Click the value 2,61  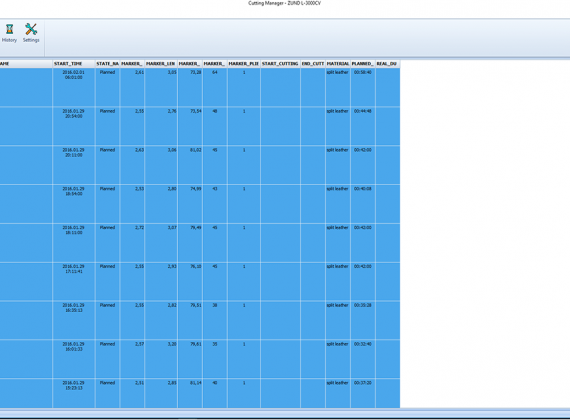pyautogui.click(x=140, y=72)
